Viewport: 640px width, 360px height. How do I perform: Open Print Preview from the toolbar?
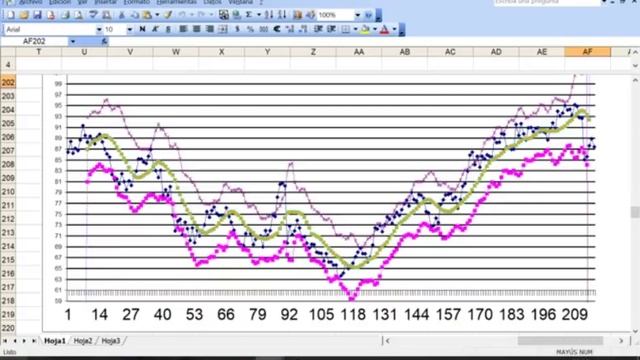click(78, 15)
